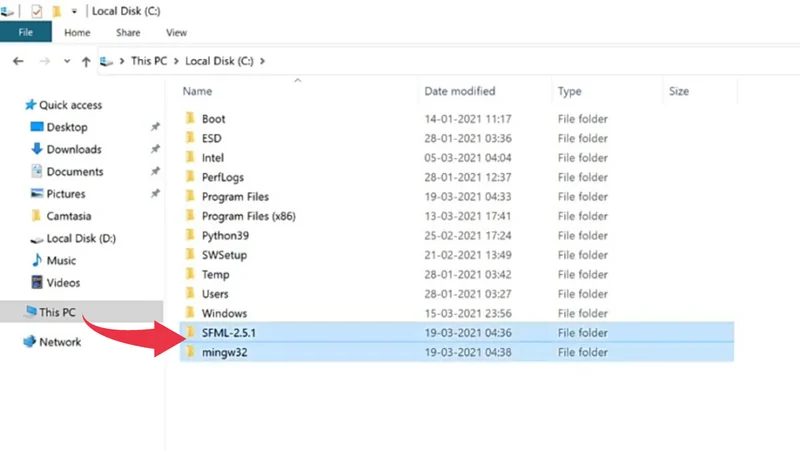Open the Program Files (x86) folder
This screenshot has width=800, height=450.
(x=248, y=216)
